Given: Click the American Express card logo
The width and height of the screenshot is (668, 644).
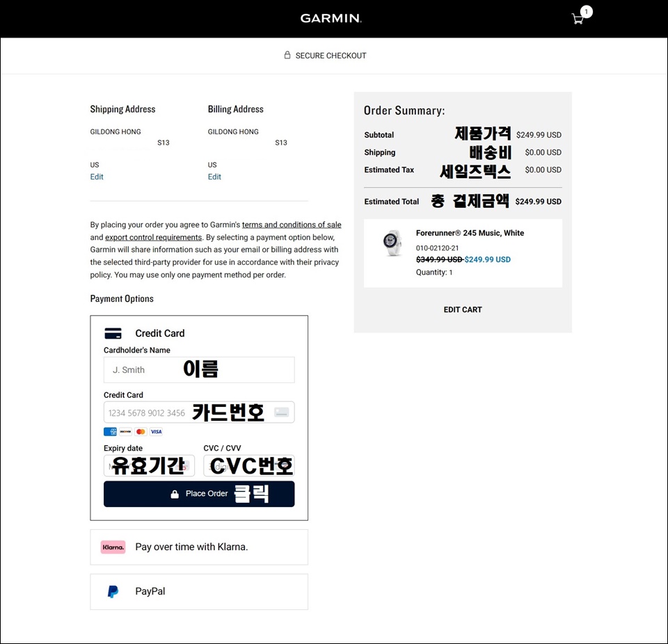Looking at the screenshot, I should pyautogui.click(x=110, y=431).
